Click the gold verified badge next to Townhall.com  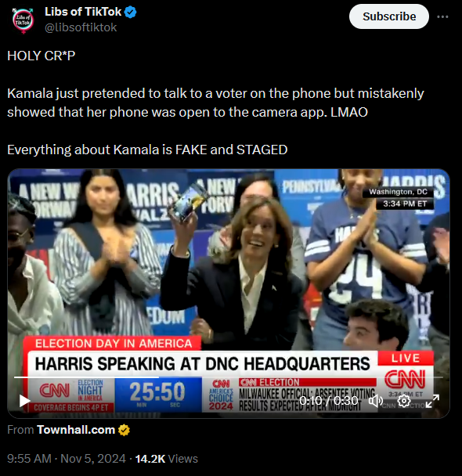click(x=124, y=430)
